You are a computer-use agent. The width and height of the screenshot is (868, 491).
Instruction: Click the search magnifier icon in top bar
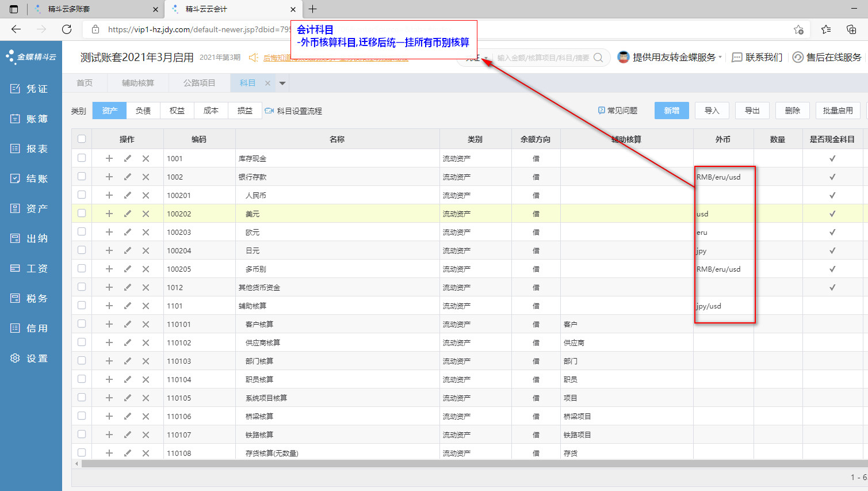[598, 58]
